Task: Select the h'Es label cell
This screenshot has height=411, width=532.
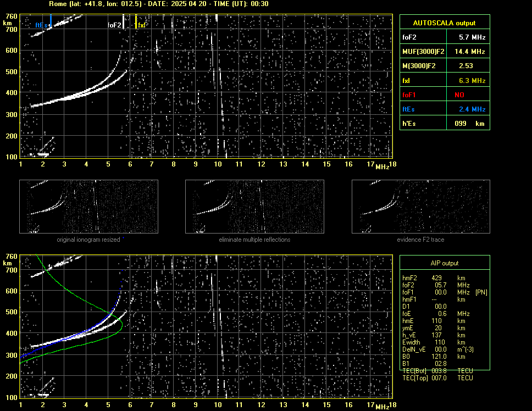Action: pyautogui.click(x=423, y=124)
